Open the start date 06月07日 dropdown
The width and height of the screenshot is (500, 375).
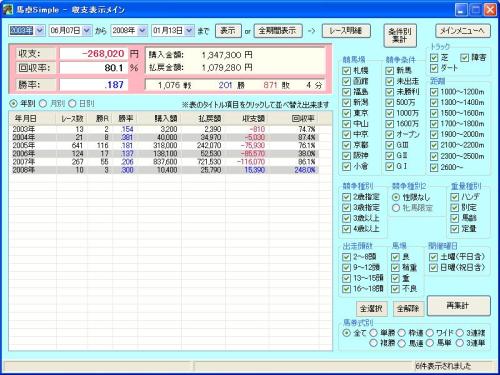87,31
